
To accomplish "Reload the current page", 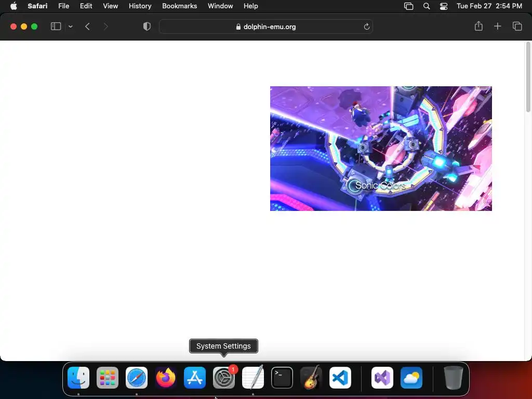I will [366, 26].
